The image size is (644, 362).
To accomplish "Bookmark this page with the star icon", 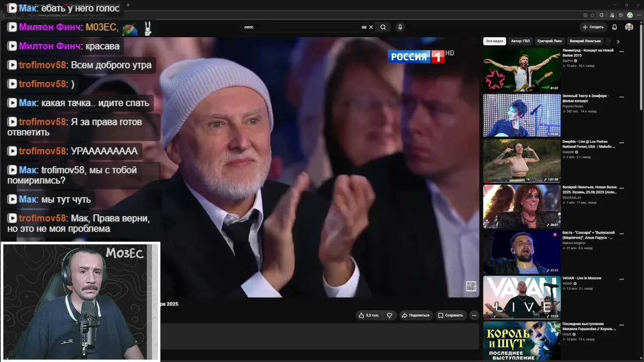I will pyautogui.click(x=592, y=15).
